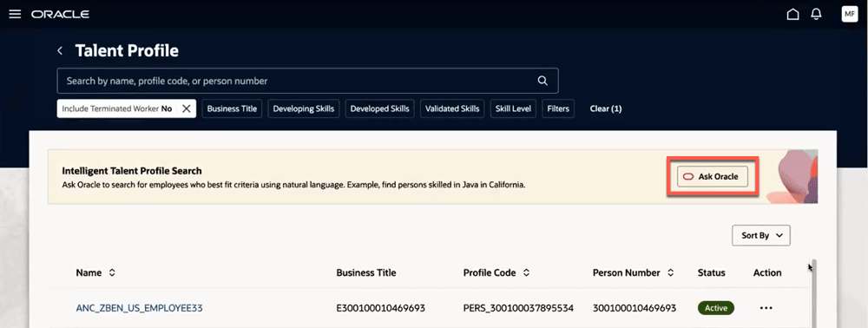
Task: Click into the name search field
Action: click(308, 81)
